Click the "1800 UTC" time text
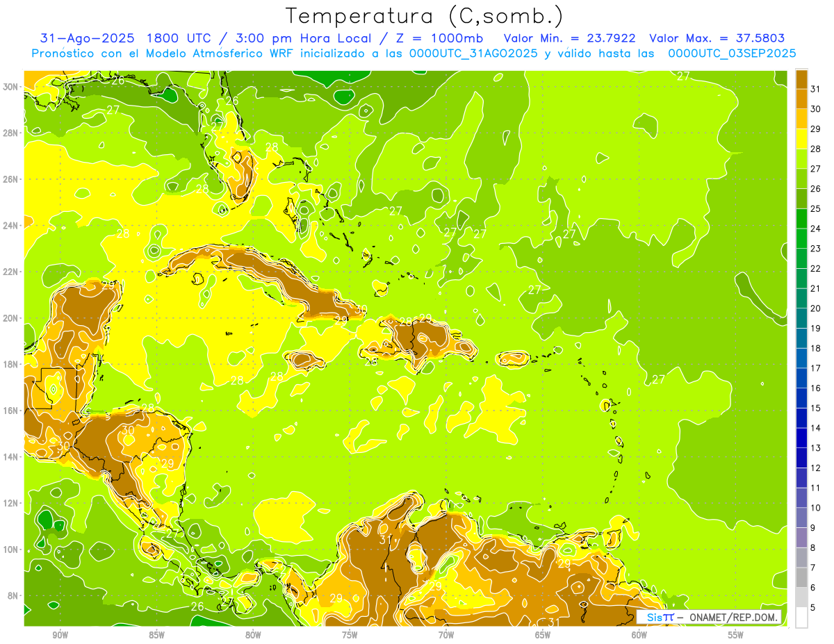The image size is (834, 644). pos(181,38)
